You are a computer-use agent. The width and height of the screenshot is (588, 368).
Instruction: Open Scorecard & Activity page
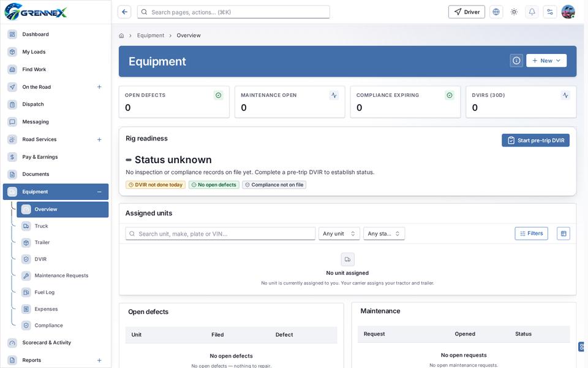(56, 343)
